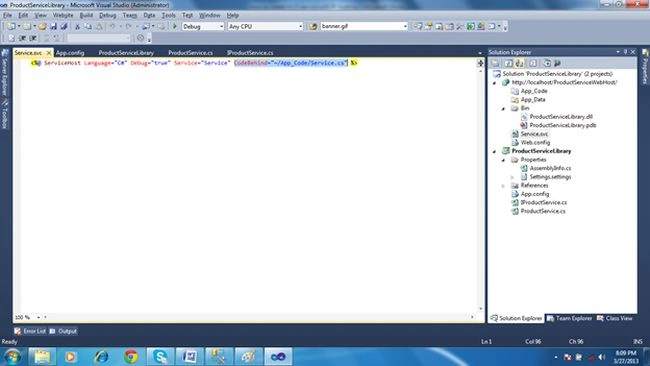This screenshot has width=650, height=366.
Task: Click the system tray volume icon
Action: (x=601, y=357)
